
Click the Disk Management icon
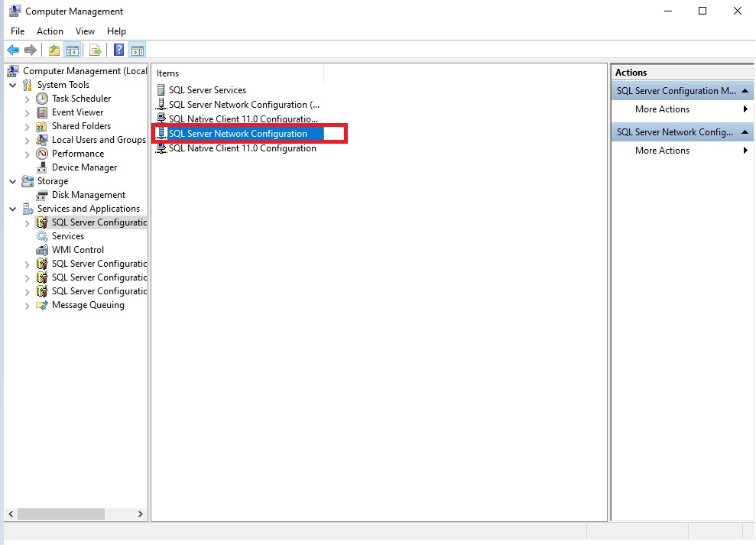[43, 195]
